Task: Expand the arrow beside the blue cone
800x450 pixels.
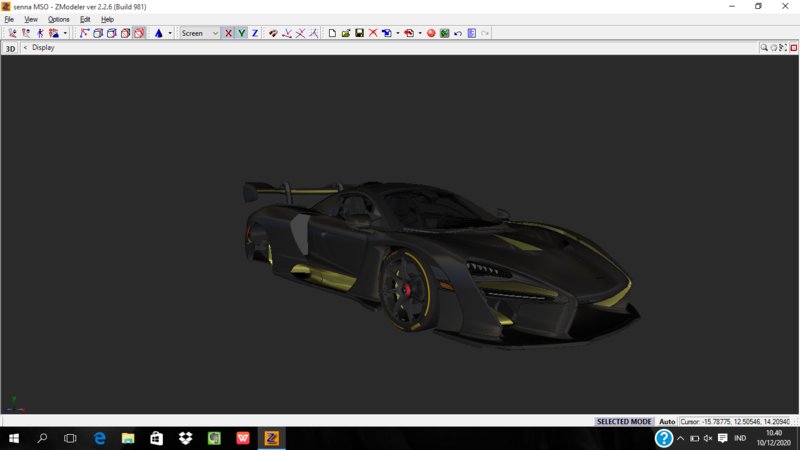Action: (x=170, y=33)
